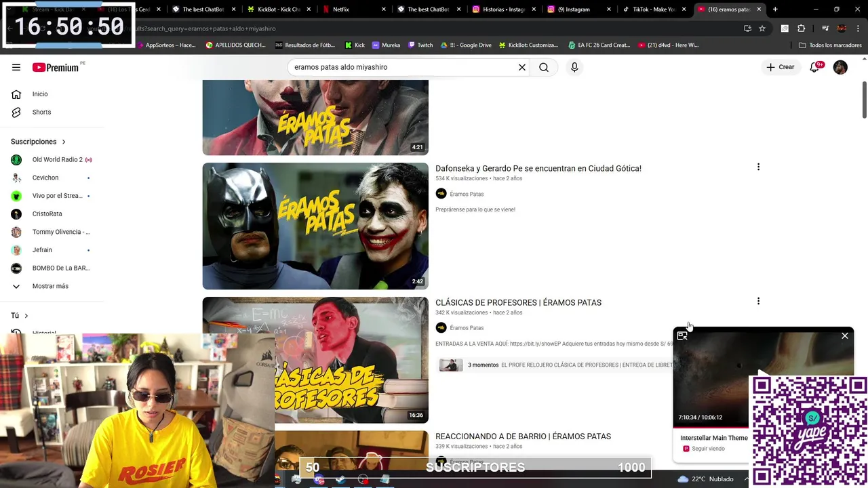This screenshot has width=868, height=488.
Task: Open Kick bookmark in bookmarks bar
Action: (355, 45)
